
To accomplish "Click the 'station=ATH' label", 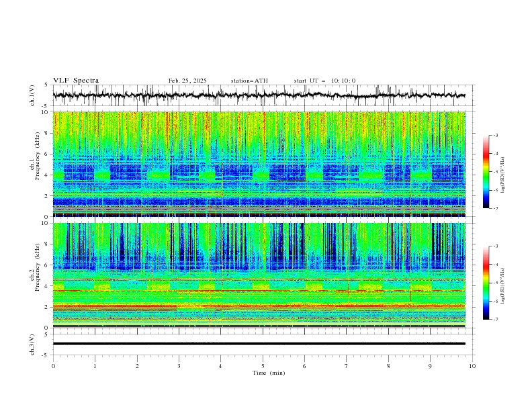I will point(249,81).
